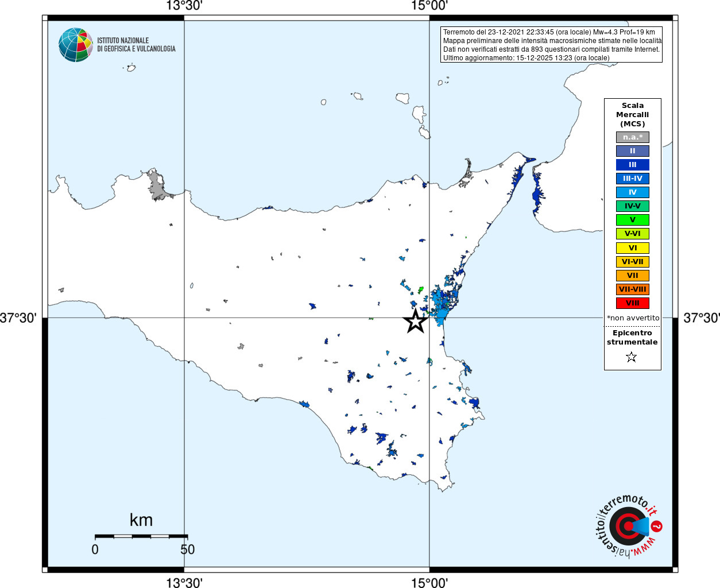Click the Scala Mercalli (MCS) legend title
This screenshot has height=588, width=720.
(x=633, y=115)
